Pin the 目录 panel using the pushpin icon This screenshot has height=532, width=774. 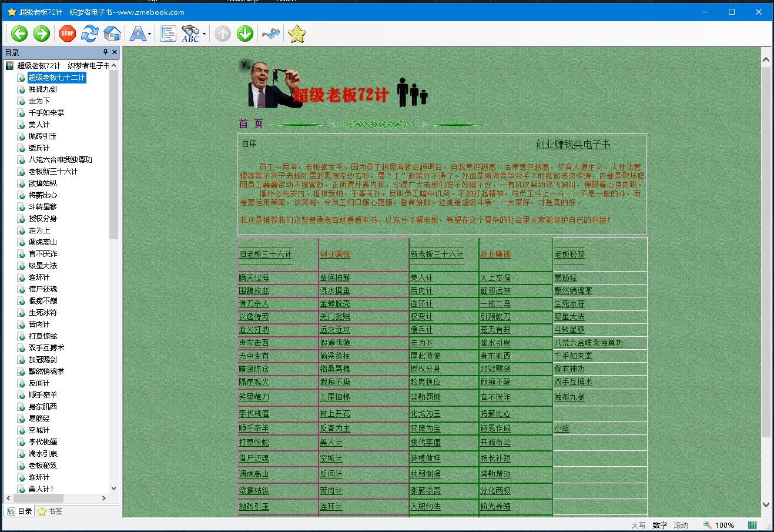click(106, 52)
